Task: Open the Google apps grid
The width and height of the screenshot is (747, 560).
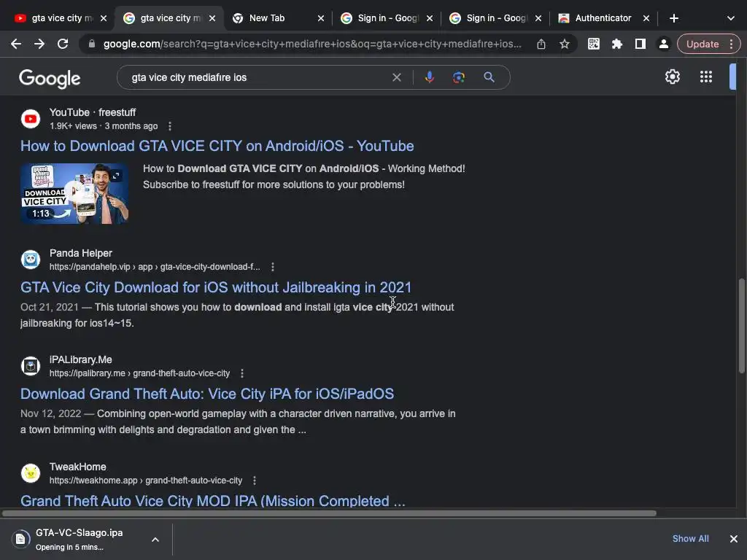Action: 706,77
